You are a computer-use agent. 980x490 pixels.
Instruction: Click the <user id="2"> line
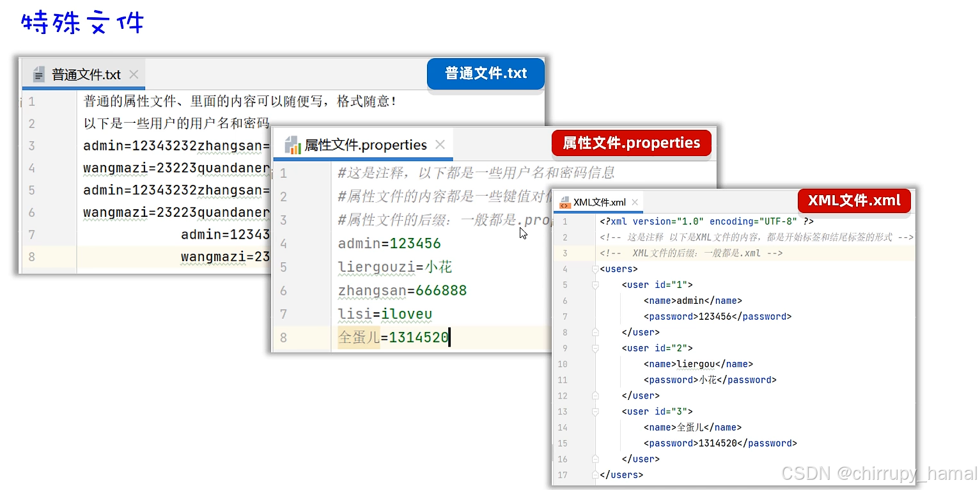pyautogui.click(x=657, y=348)
